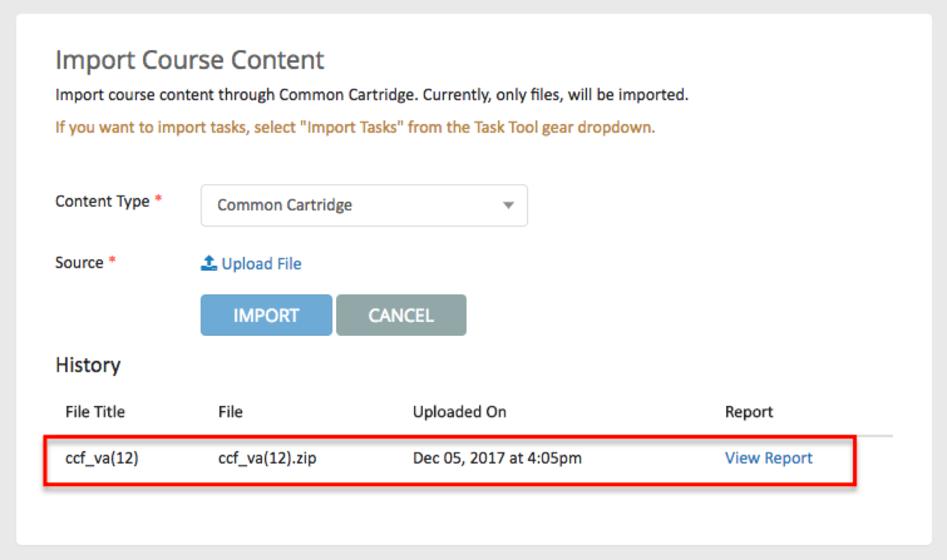Viewport: 947px width, 560px height.
Task: Click the Dec 05, 2017 at 4:05pm cell
Action: pos(497,458)
